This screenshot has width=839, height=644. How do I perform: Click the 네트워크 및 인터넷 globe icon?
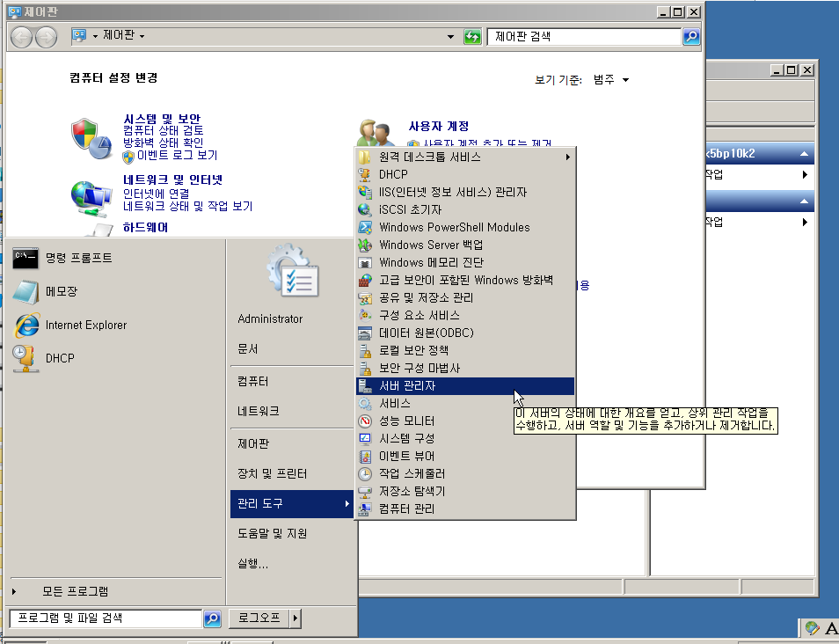(x=91, y=199)
